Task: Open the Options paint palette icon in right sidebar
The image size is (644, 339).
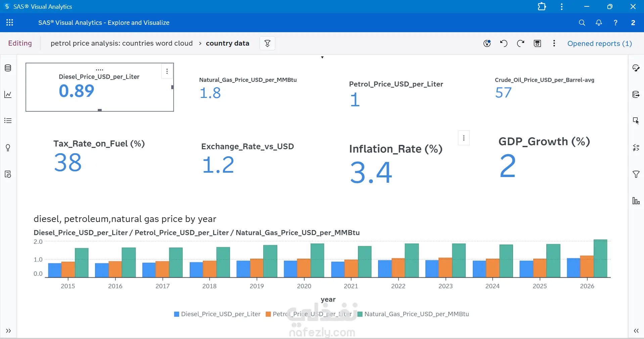Action: pyautogui.click(x=636, y=68)
